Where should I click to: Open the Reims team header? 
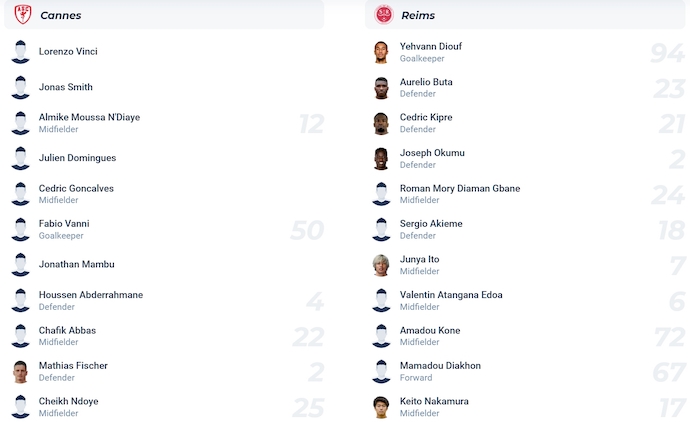(x=525, y=15)
